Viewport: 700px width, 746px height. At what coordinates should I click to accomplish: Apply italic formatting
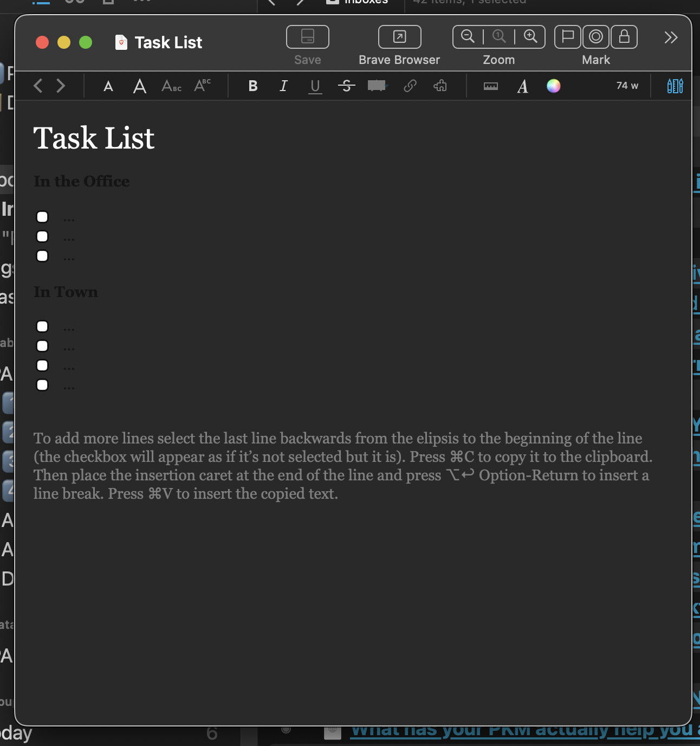coord(283,86)
